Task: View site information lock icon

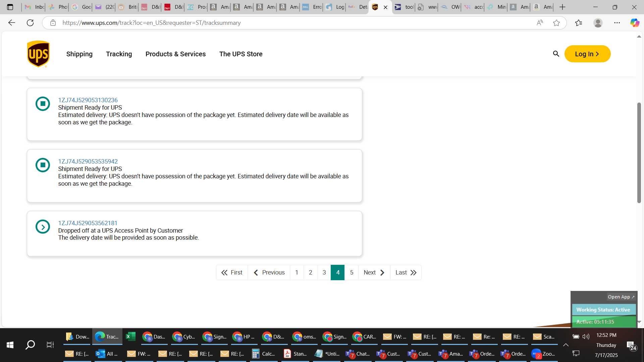Action: (53, 23)
